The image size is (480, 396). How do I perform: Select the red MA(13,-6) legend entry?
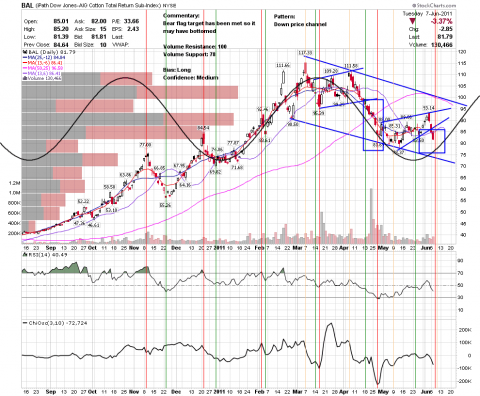(x=42, y=63)
